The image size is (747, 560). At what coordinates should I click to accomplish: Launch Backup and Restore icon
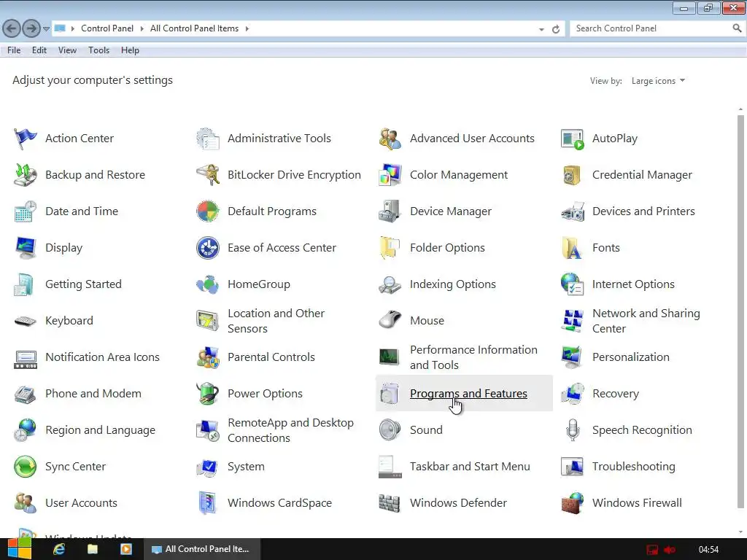coord(25,175)
